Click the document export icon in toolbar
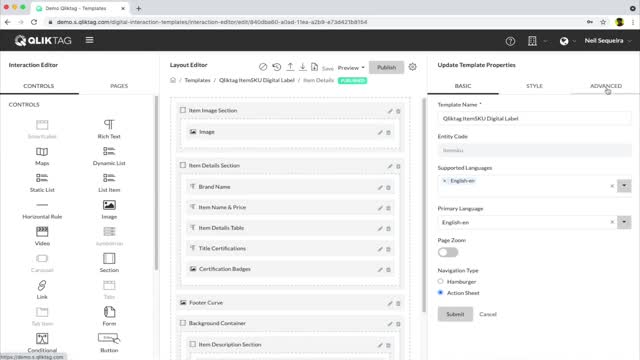 (x=314, y=67)
